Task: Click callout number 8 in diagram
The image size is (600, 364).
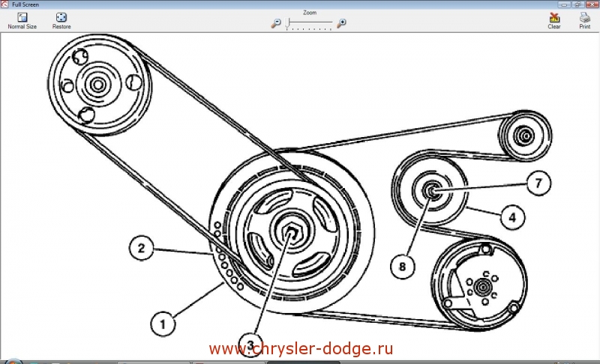Action: point(403,266)
